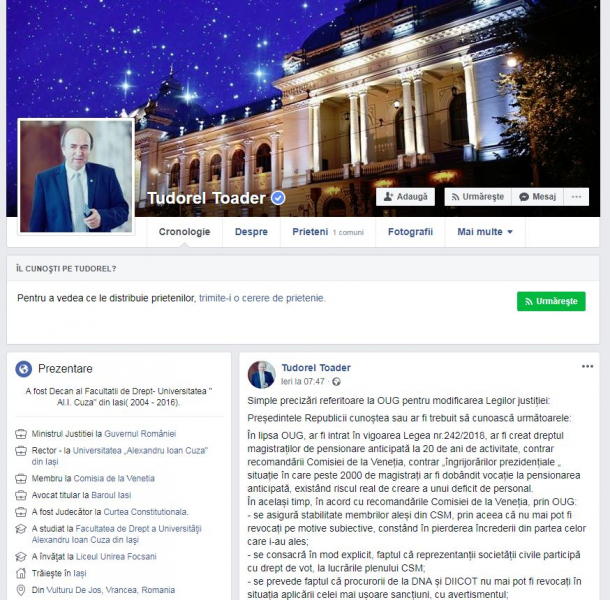Screen dimensions: 610x600
Task: Switch to the Despre tab
Action: tap(251, 232)
